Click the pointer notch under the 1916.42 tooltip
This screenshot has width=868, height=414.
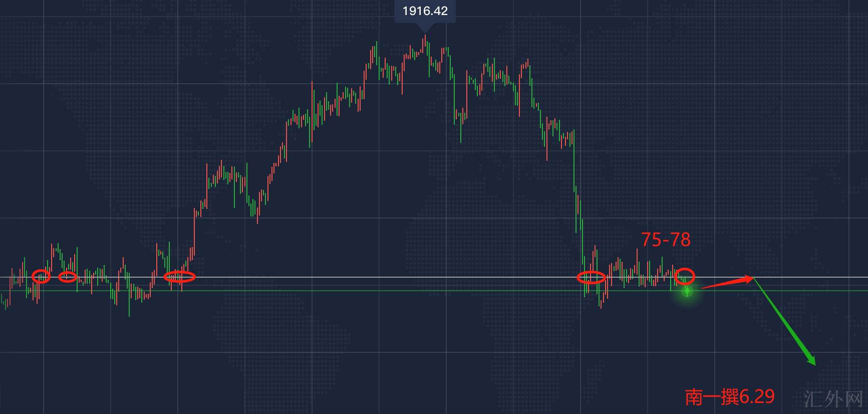[x=425, y=28]
